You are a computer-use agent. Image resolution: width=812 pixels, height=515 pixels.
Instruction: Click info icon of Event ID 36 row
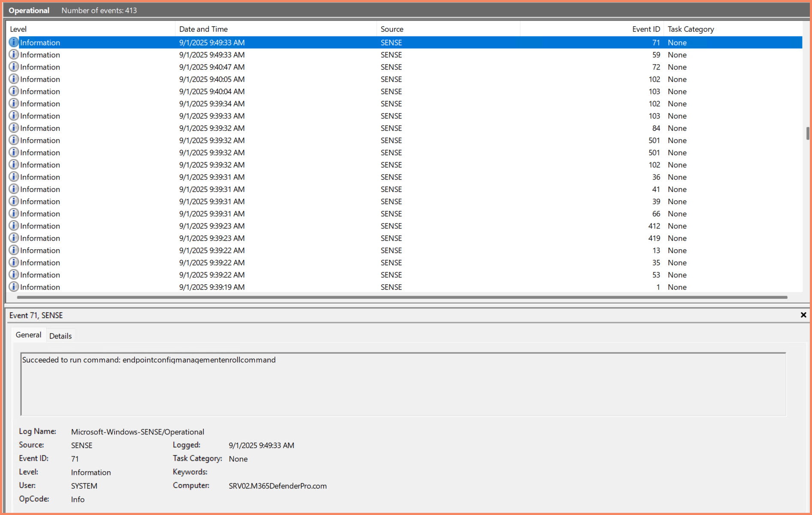click(14, 177)
